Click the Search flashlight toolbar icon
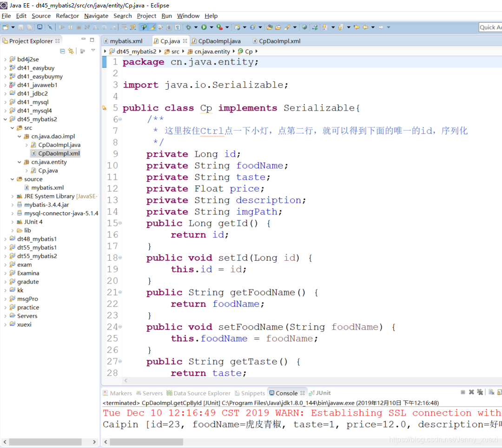Image resolution: width=502 pixels, height=448 pixels. pyautogui.click(x=287, y=27)
